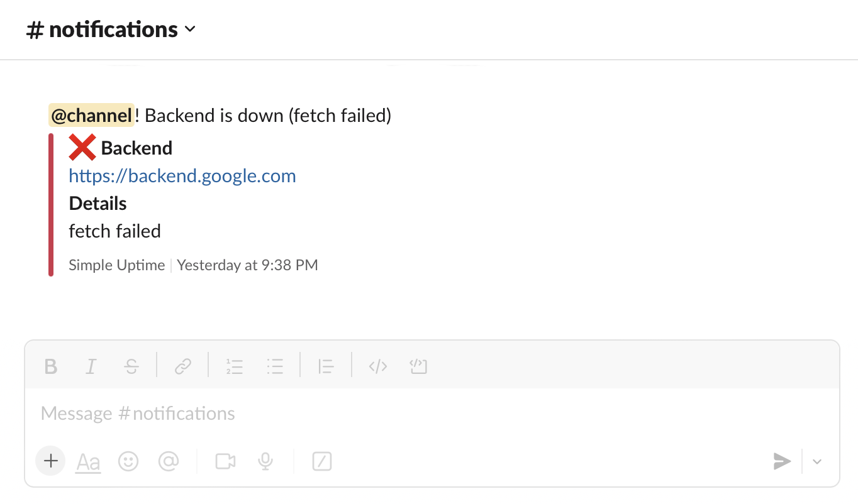Screen dimensions: 858x504
Task: Open the slash shortcuts menu
Action: tap(322, 462)
